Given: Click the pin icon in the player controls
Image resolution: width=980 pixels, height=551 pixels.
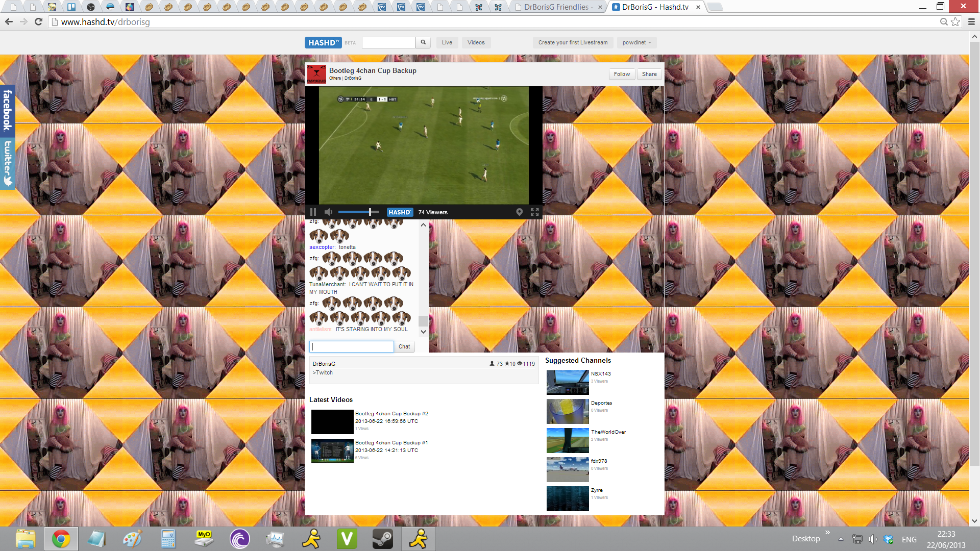Looking at the screenshot, I should (519, 212).
